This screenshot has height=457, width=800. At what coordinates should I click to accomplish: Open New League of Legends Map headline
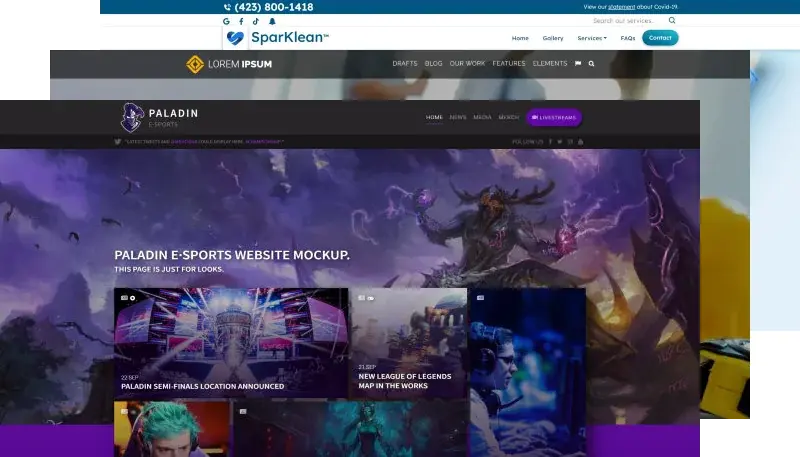(405, 381)
